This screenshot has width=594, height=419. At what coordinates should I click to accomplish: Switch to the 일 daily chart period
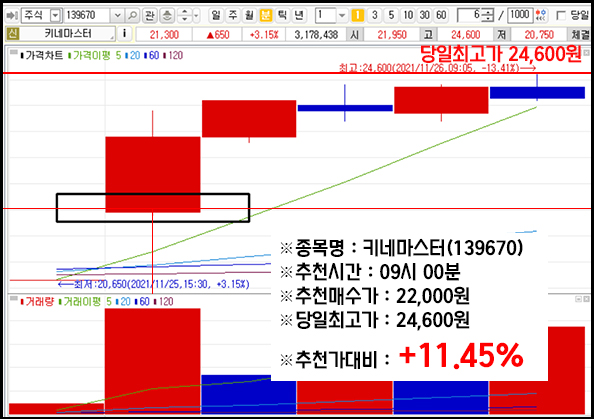216,15
